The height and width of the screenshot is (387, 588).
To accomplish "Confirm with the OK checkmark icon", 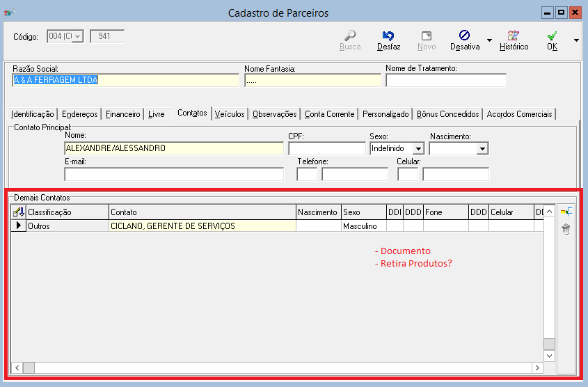I will [x=552, y=35].
